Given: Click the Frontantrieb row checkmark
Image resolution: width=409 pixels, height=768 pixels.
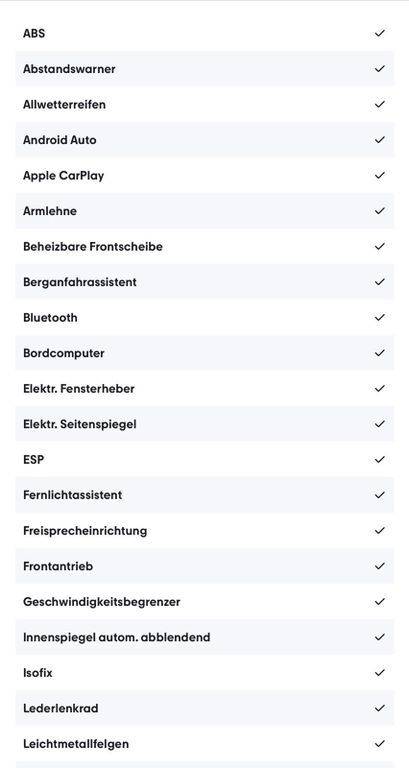Looking at the screenshot, I should tap(380, 566).
